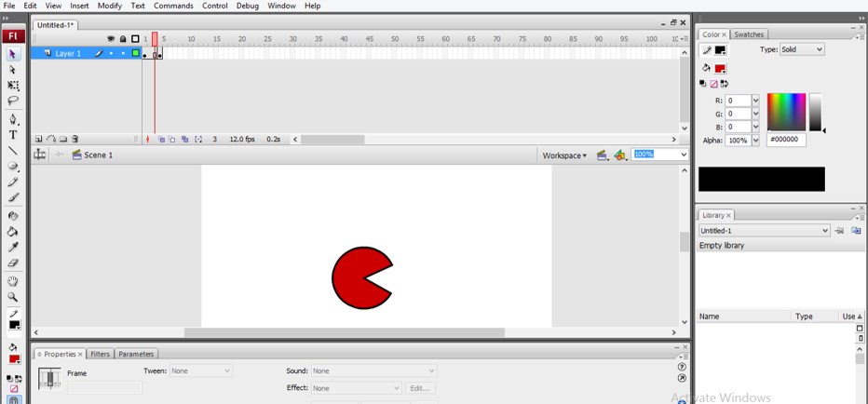Select the Untitled-1 document tab

point(55,25)
